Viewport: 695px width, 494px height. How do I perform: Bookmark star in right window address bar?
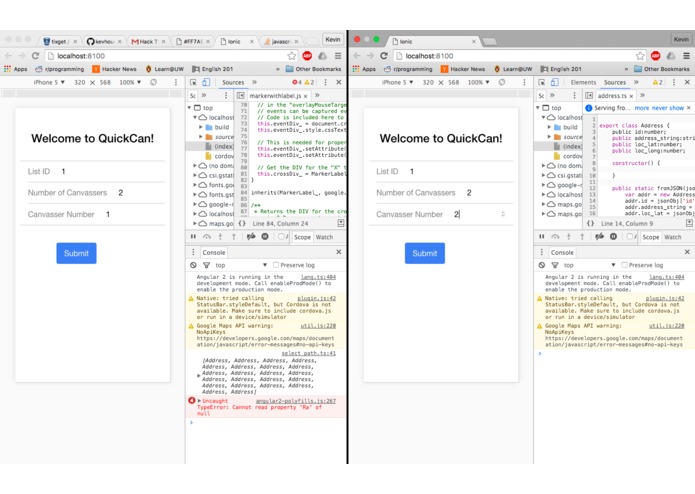tap(640, 56)
